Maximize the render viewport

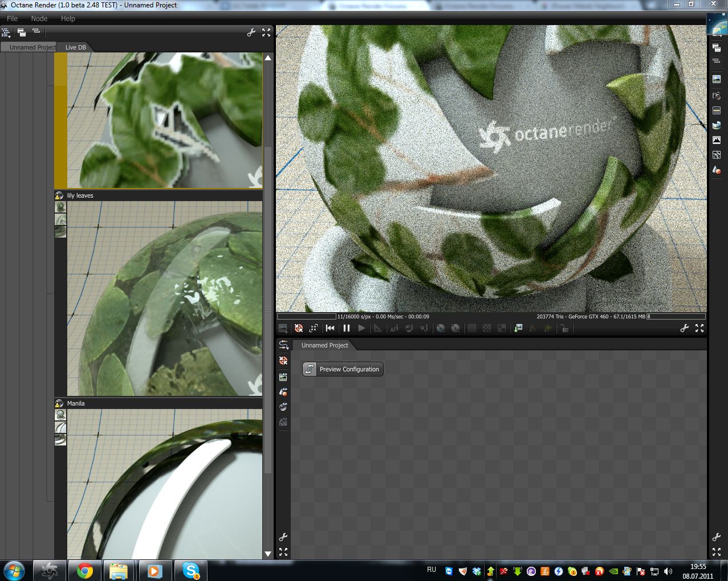(x=699, y=328)
